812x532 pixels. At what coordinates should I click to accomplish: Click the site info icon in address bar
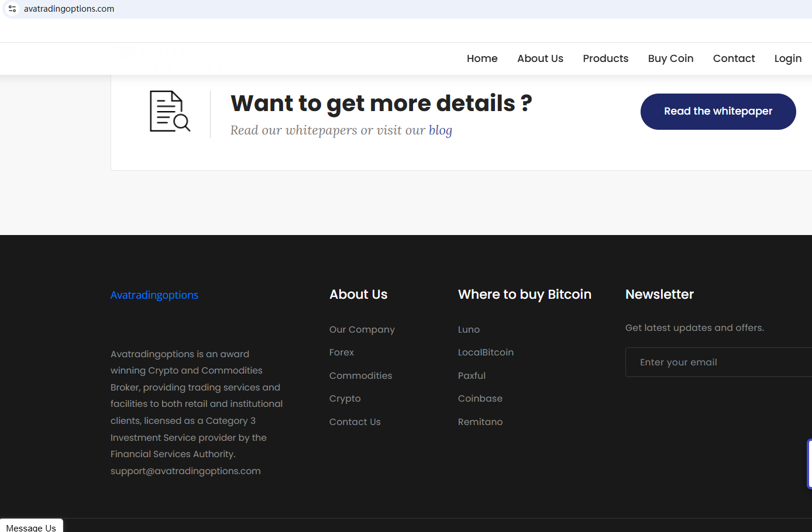tap(12, 9)
